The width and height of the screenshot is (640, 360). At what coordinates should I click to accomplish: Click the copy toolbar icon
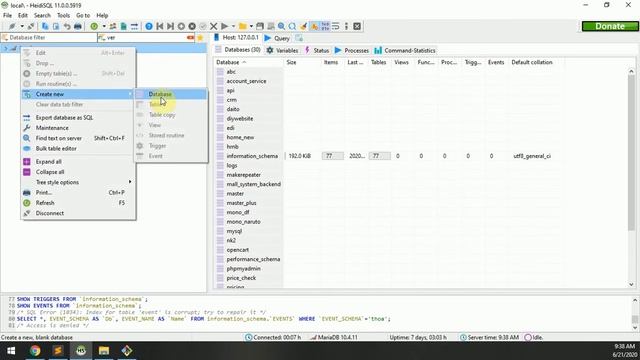(x=45, y=26)
